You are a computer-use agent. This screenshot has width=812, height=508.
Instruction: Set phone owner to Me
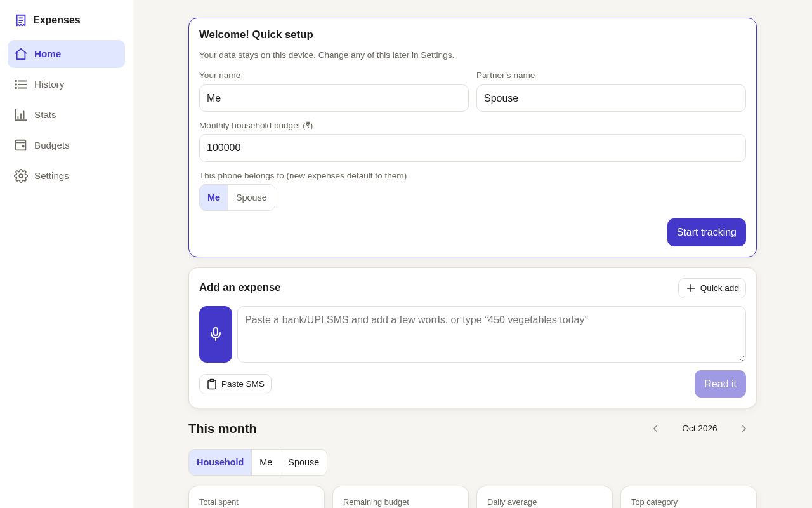pyautogui.click(x=214, y=197)
